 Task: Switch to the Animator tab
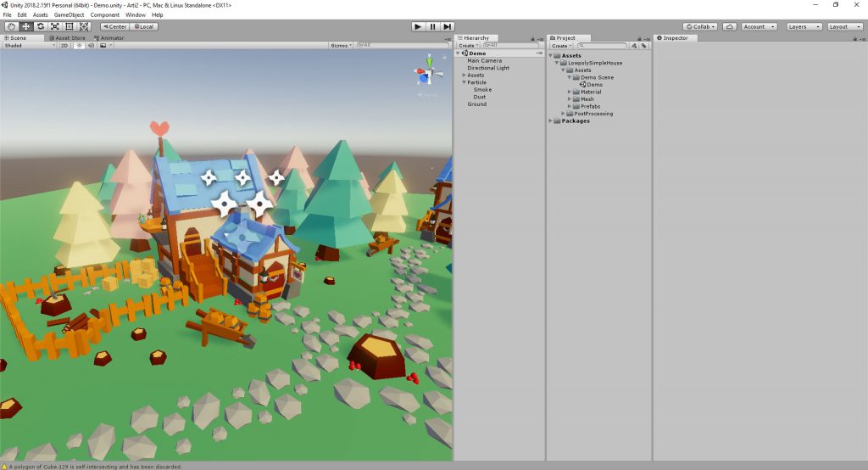(109, 38)
